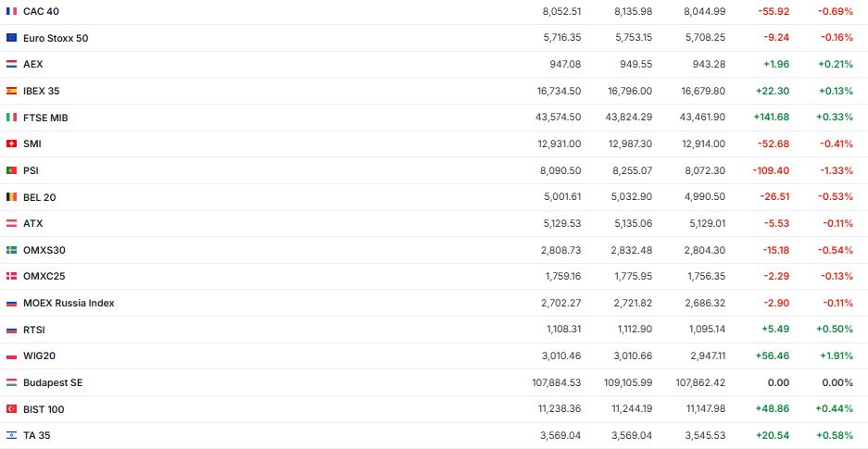Click the FTSE MIB +0.33% change value
This screenshot has height=449, width=868.
pyautogui.click(x=834, y=118)
